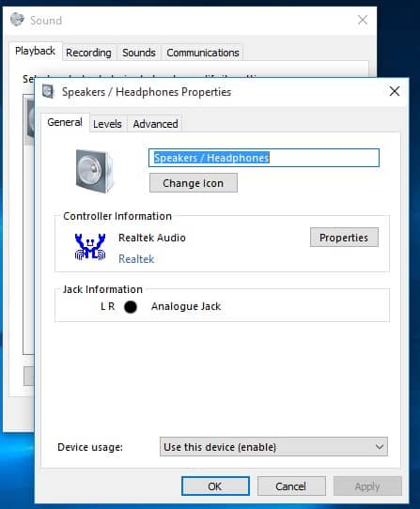Click the Sound window title bar icon
The width and height of the screenshot is (420, 509).
[x=17, y=20]
